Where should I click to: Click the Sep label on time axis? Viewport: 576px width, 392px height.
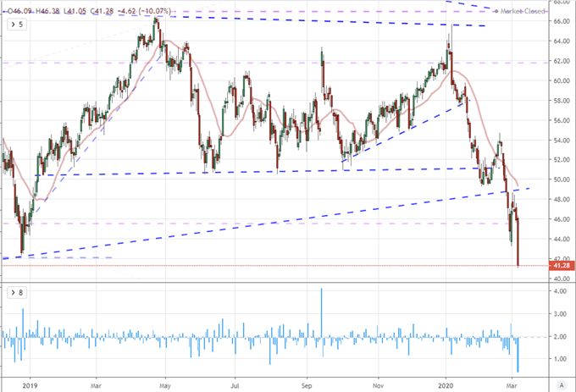307,386
